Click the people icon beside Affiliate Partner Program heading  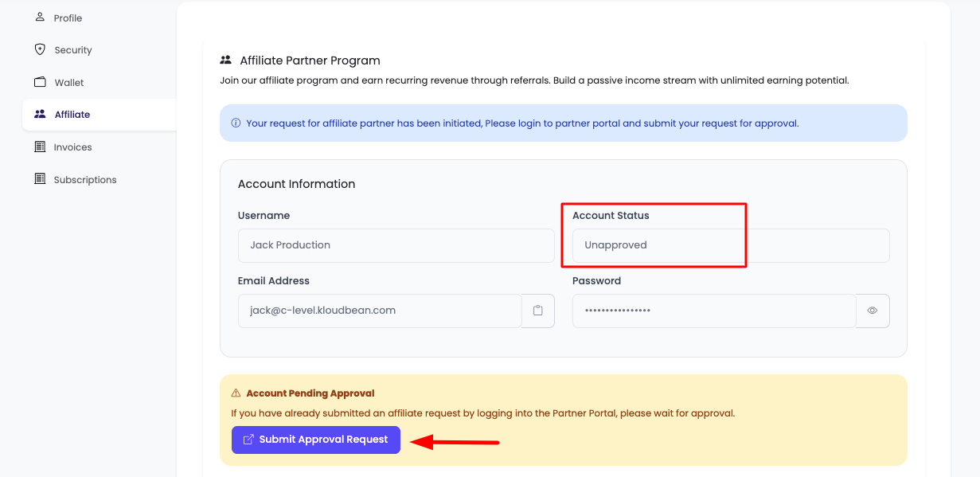pos(226,59)
